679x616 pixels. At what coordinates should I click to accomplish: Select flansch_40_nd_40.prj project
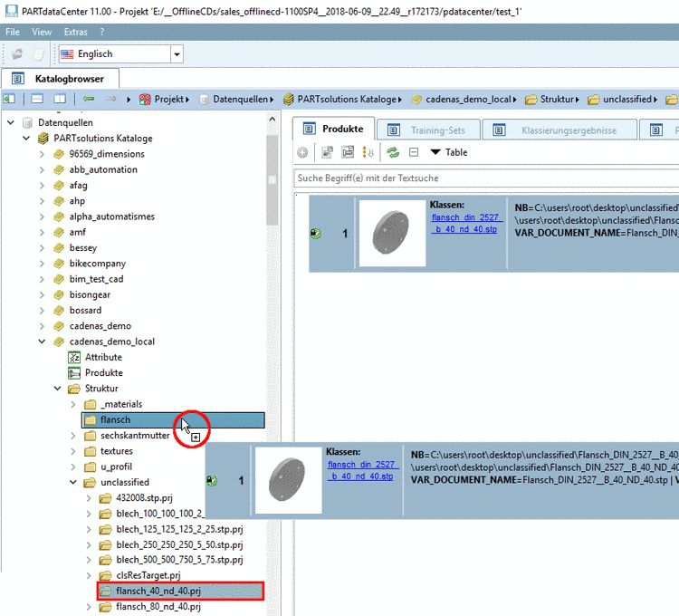click(x=180, y=591)
